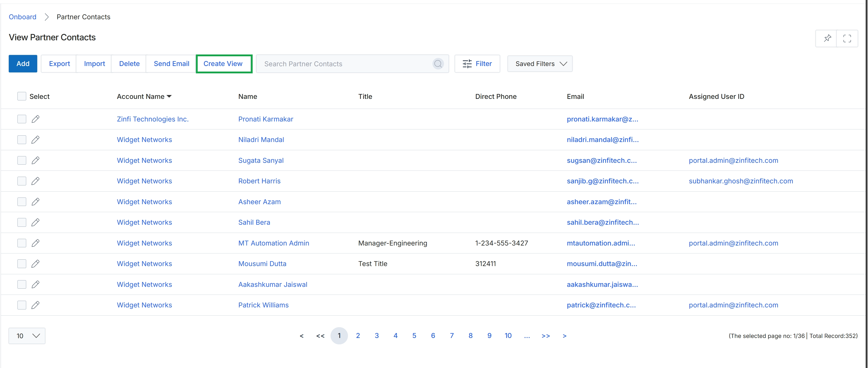Click phone number 1-234-555-3427
Viewport: 868px width, 368px height.
(x=501, y=243)
